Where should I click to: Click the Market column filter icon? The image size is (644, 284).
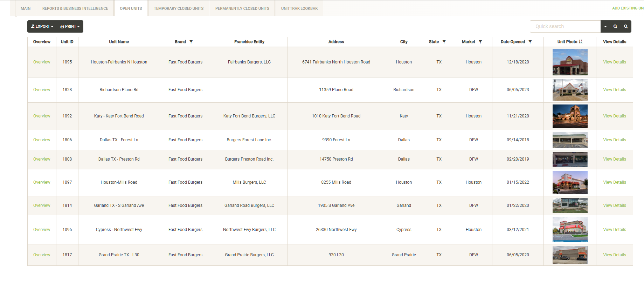(x=480, y=42)
